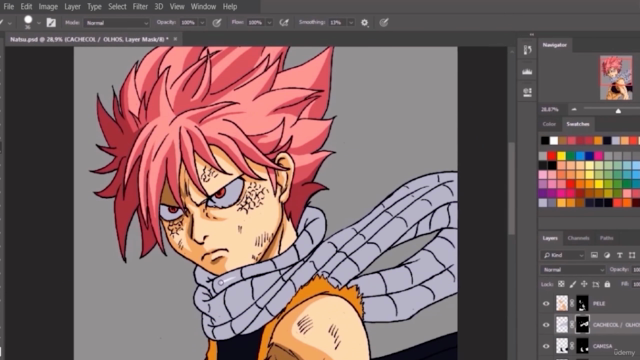Click mask link icon on CACHECOL layer
The height and width of the screenshot is (360, 640).
[x=572, y=325]
